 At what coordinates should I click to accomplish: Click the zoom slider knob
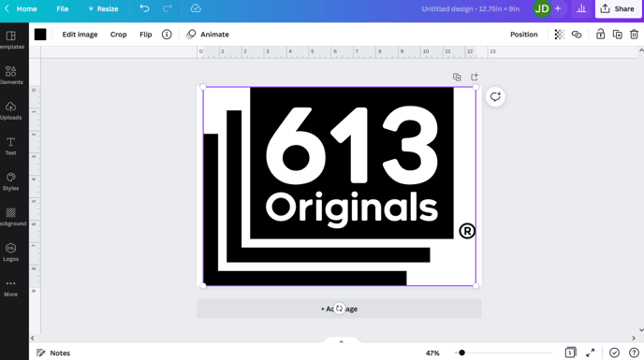coord(461,353)
